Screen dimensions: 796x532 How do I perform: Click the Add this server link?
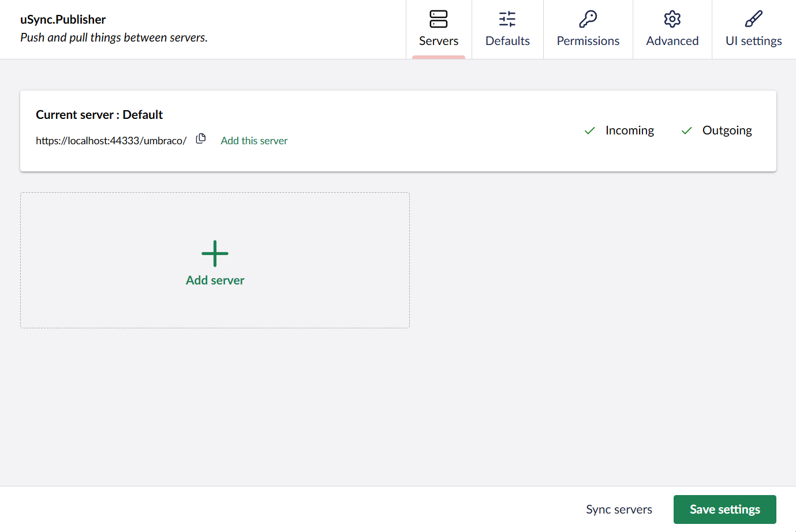point(253,140)
